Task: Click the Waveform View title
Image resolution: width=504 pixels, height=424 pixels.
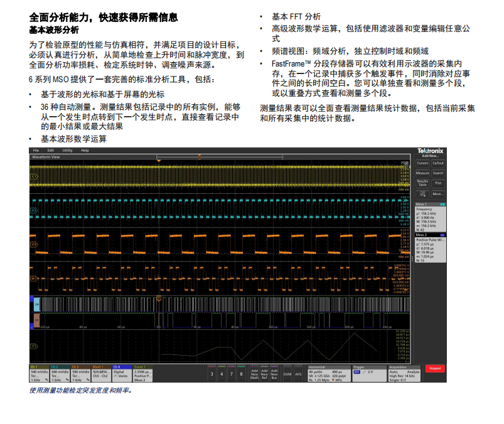Action: click(46, 157)
